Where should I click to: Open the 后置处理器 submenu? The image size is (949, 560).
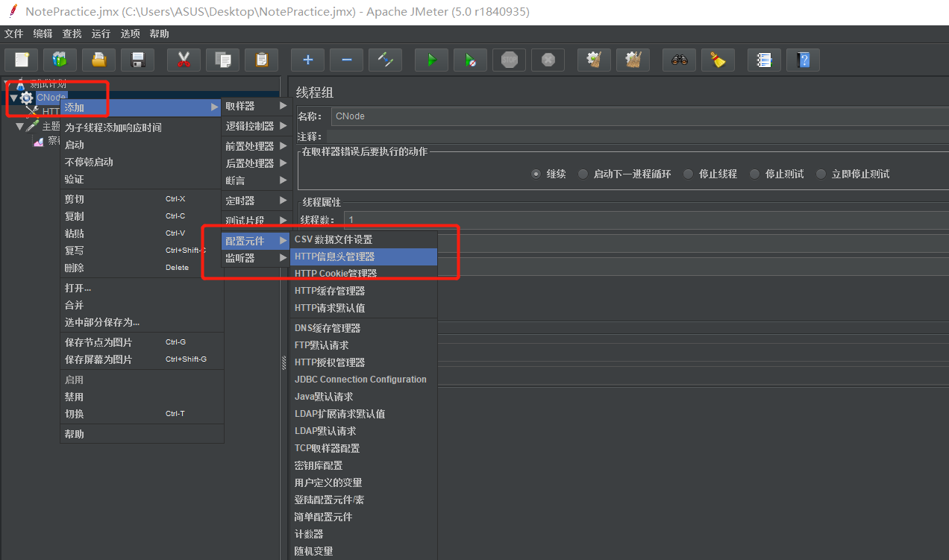[256, 163]
